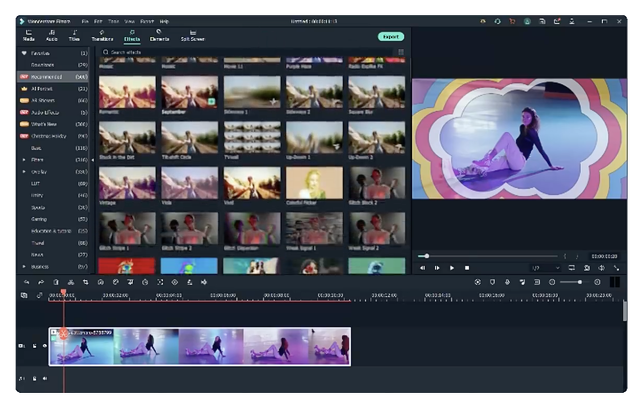Screen dimensions: 640x409
Task: Switch to the Transitions tab
Action: 102,35
